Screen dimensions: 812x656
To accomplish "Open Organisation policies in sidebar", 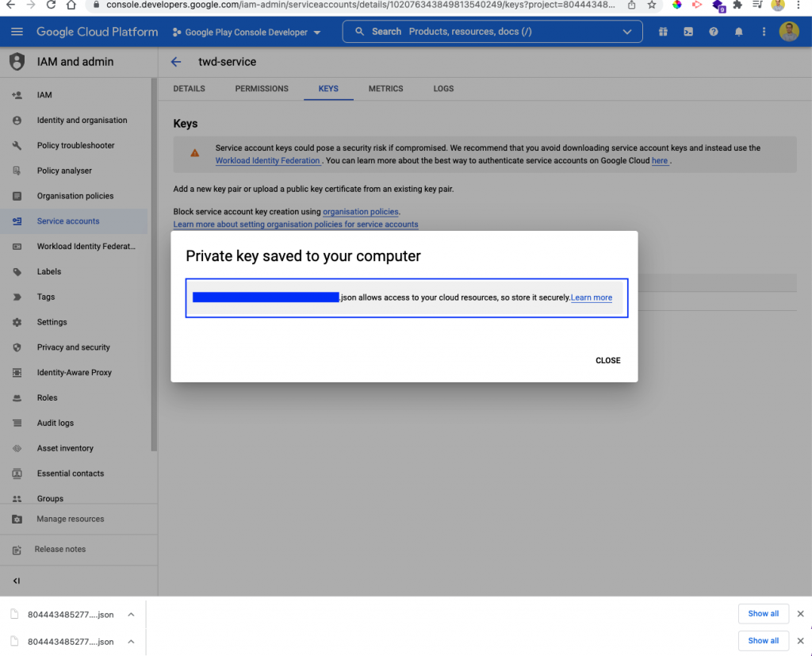I will click(74, 196).
